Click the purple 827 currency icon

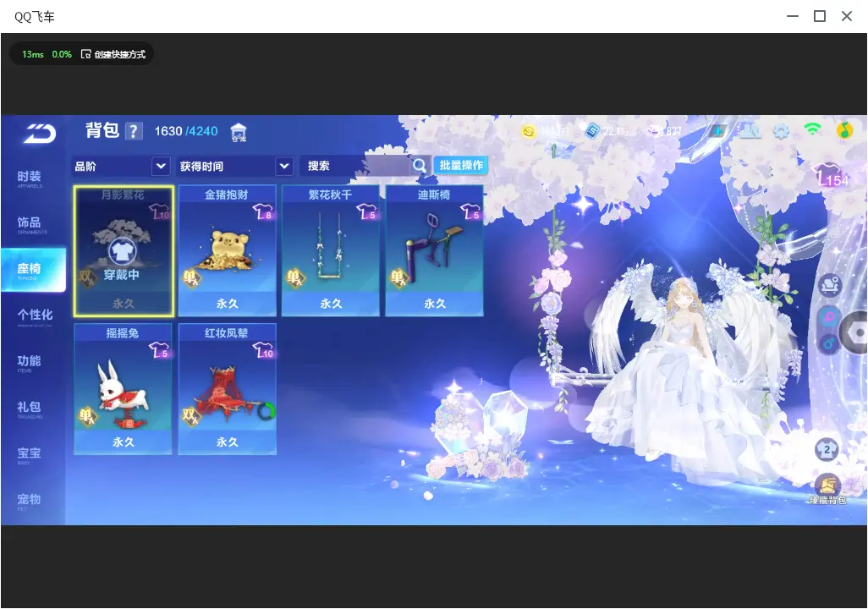click(x=655, y=131)
